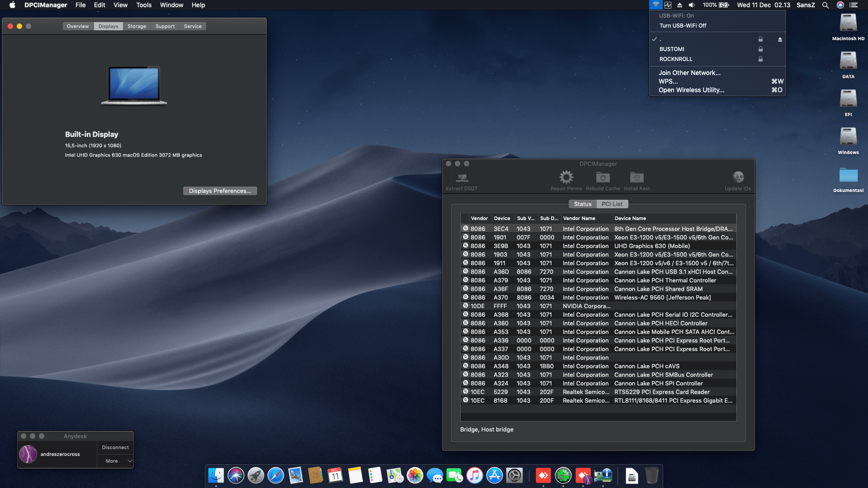Open the Tools menu
Viewport: 868px width, 488px height.
(x=143, y=5)
